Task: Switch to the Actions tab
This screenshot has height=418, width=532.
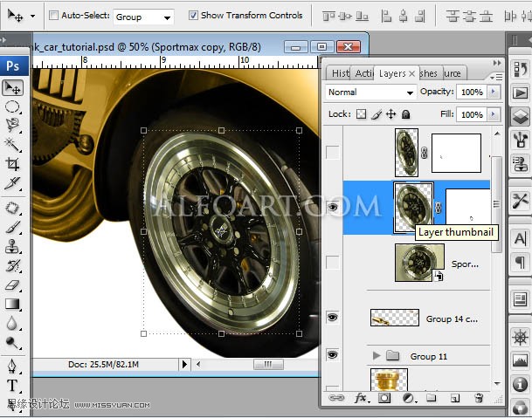Action: [x=363, y=73]
